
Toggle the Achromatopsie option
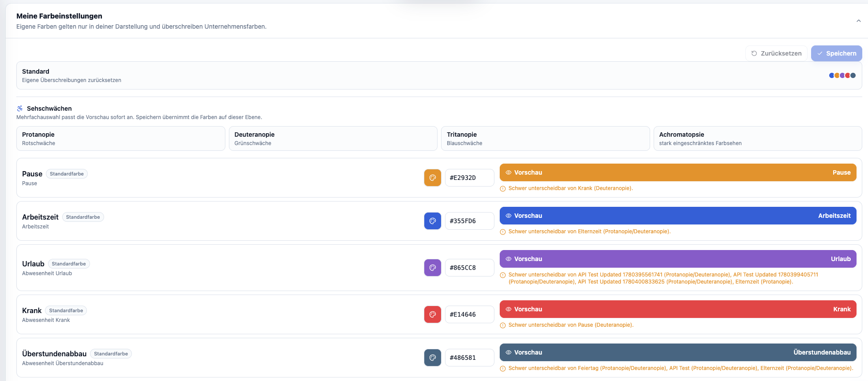coord(758,138)
